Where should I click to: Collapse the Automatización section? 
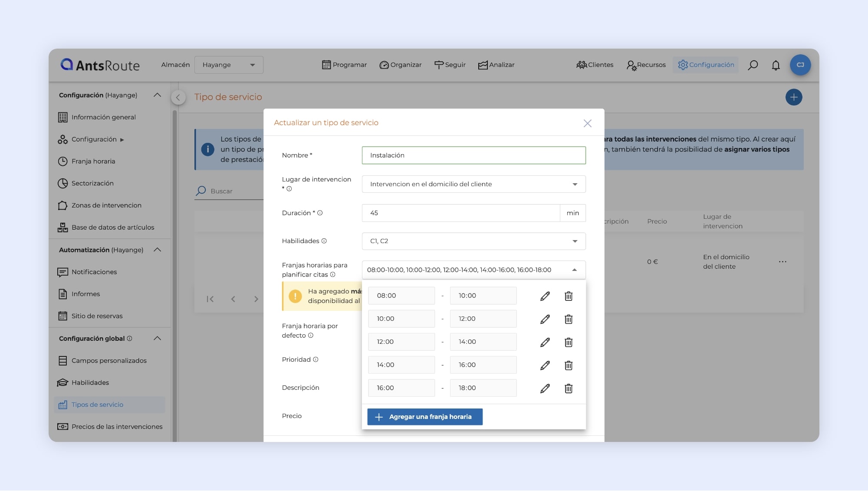158,250
